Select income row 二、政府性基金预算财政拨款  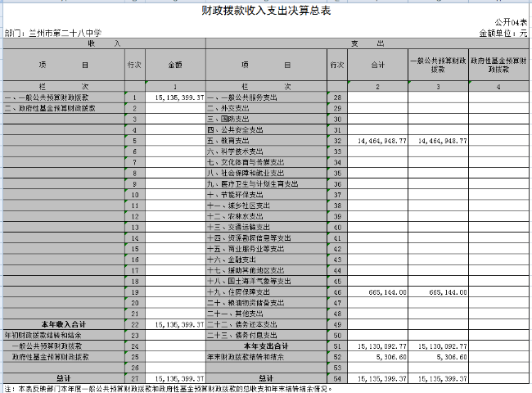point(64,108)
